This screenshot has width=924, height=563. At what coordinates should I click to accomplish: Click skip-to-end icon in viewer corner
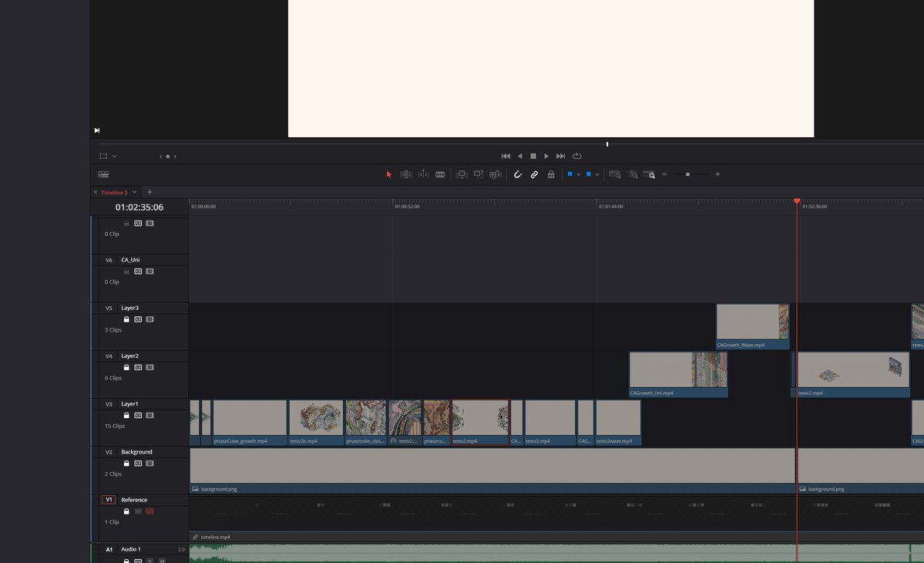[96, 130]
